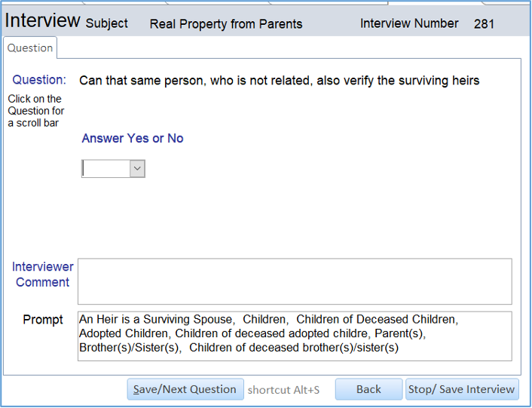The height and width of the screenshot is (408, 532).
Task: Click the Interview heading title
Action: 43,20
